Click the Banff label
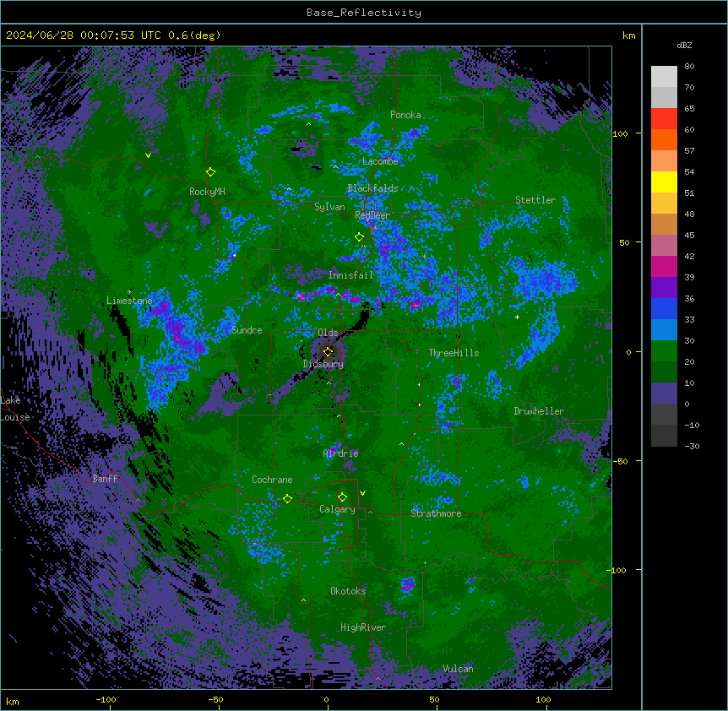This screenshot has height=711, width=728. [x=105, y=479]
